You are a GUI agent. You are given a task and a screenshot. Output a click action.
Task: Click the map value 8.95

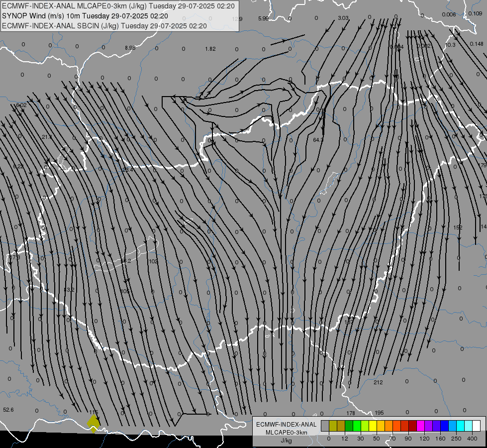130,48
